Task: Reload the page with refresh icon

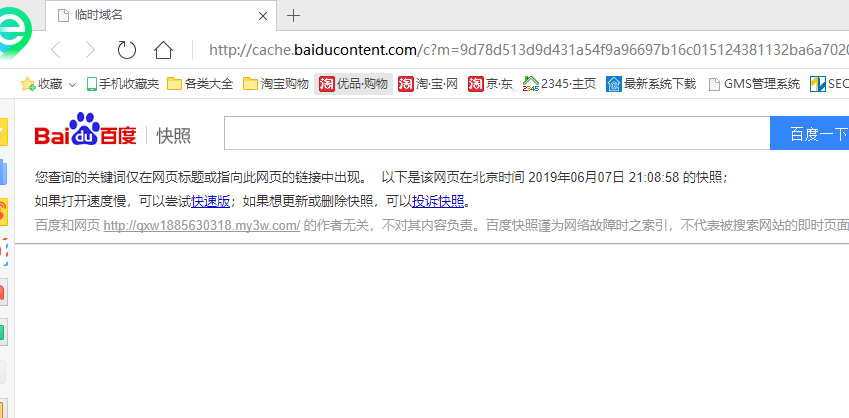Action: (x=127, y=50)
